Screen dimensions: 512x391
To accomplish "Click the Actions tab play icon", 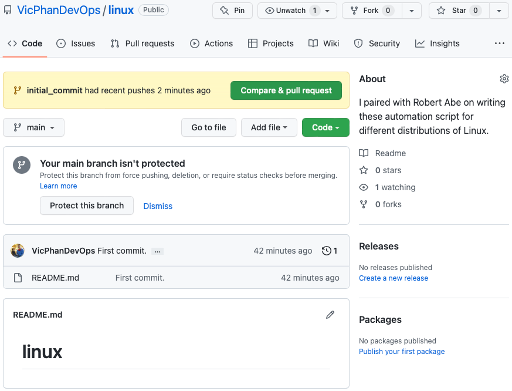I will click(195, 44).
